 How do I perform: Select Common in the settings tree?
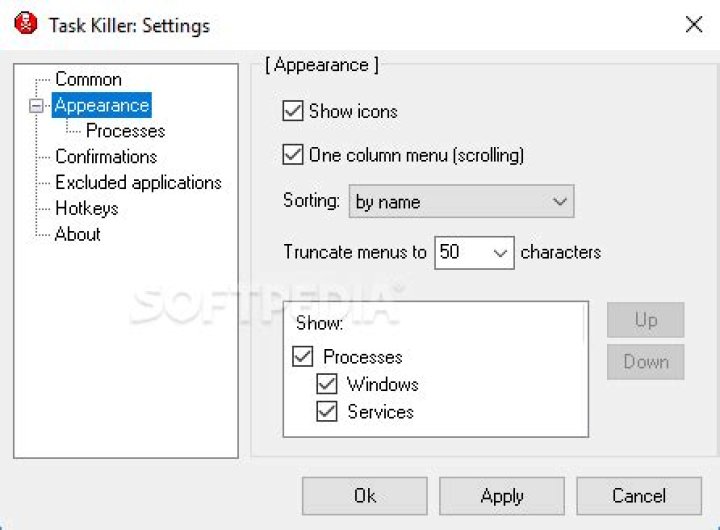tap(88, 79)
